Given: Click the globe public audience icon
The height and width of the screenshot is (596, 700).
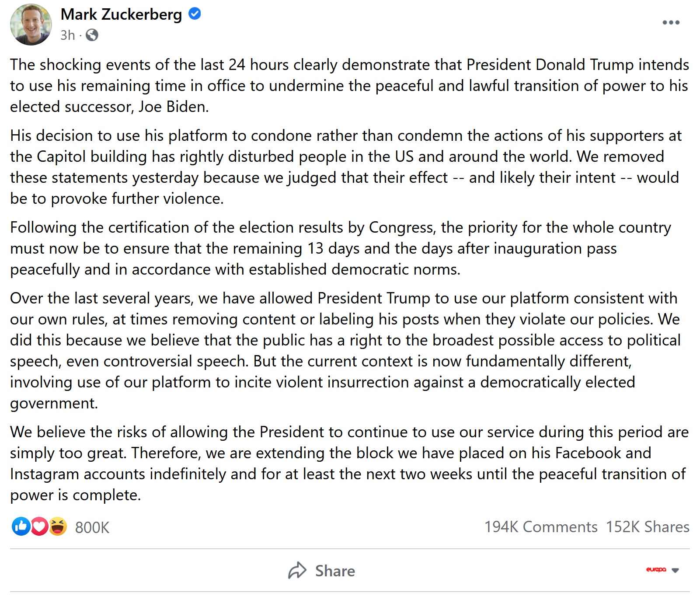Looking at the screenshot, I should 92,35.
